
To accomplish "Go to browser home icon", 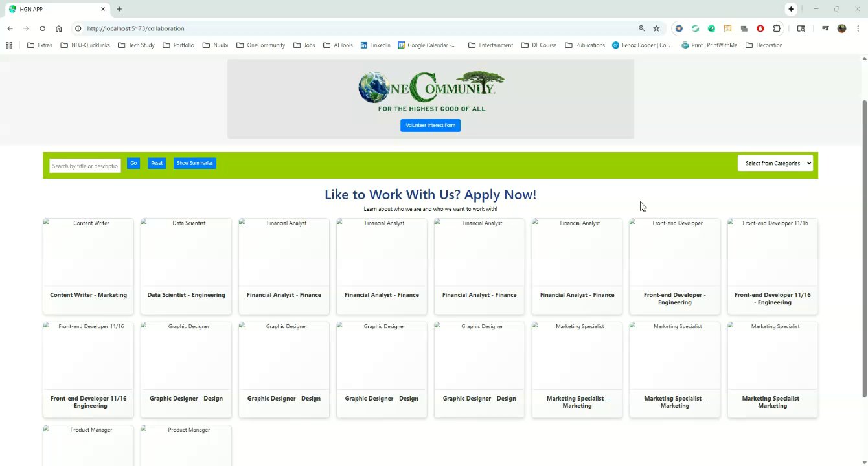I will pos(59,28).
